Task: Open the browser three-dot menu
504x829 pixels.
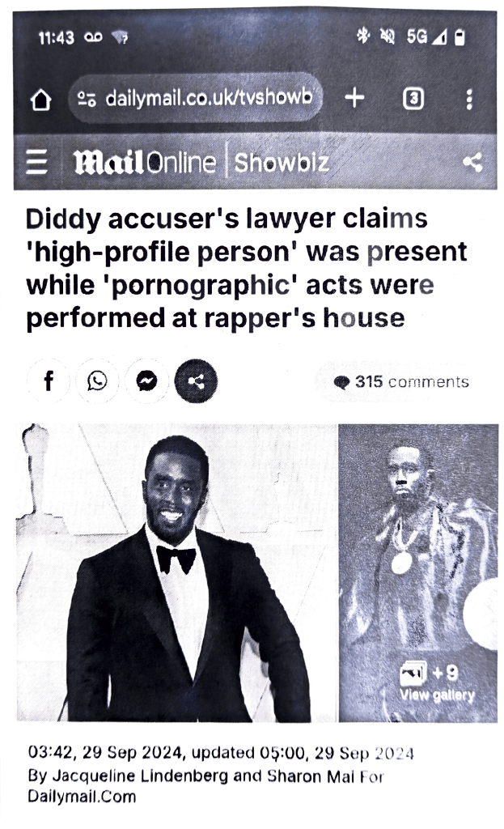Action: 469,99
